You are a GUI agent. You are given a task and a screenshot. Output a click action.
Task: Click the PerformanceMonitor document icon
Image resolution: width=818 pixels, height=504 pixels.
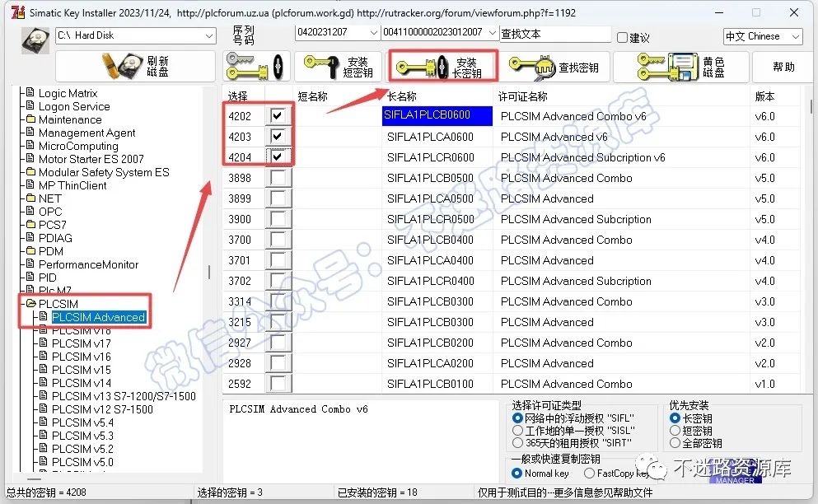tap(30, 264)
